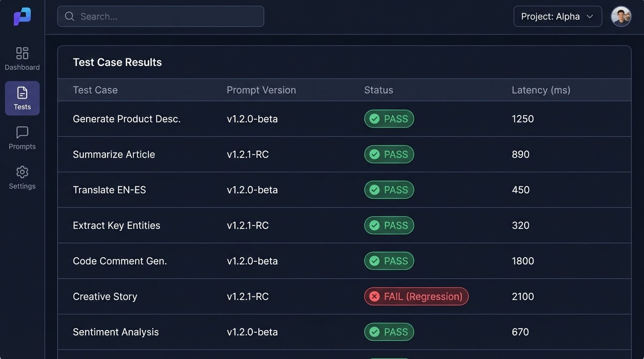The width and height of the screenshot is (644, 359).
Task: Click the chevron in the project selector
Action: tap(590, 16)
